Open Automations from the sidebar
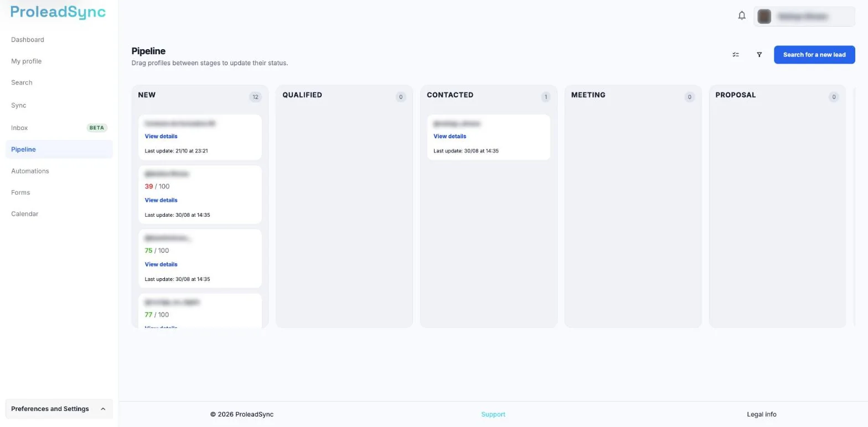Image resolution: width=868 pixels, height=427 pixels. pyautogui.click(x=30, y=171)
